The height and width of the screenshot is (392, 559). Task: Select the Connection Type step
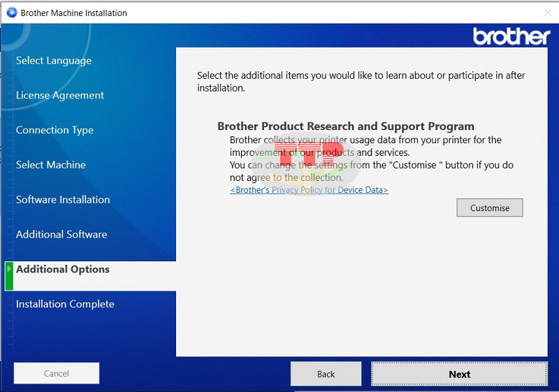point(55,130)
